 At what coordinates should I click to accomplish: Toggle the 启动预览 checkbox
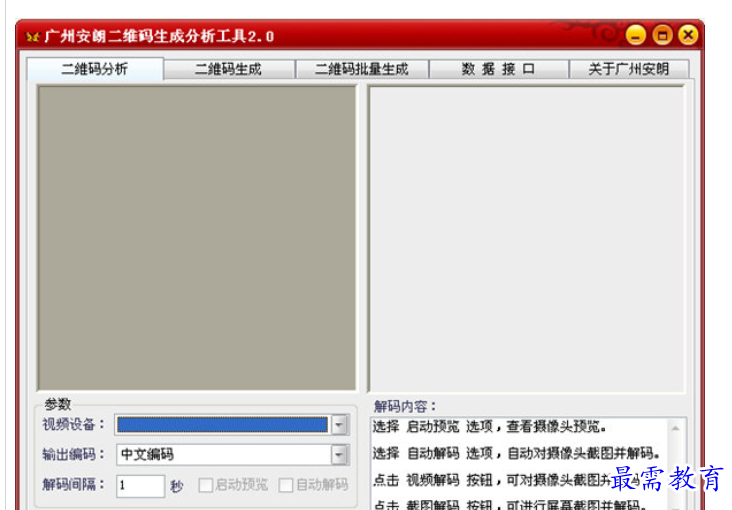205,485
